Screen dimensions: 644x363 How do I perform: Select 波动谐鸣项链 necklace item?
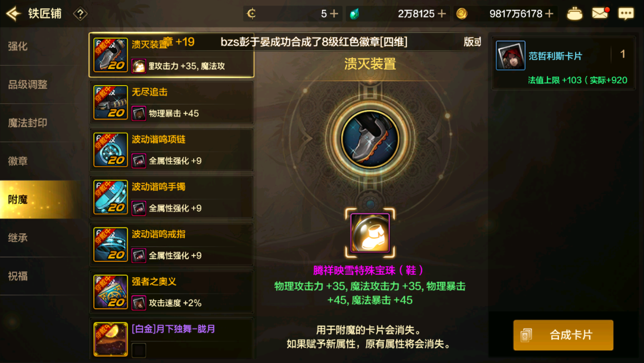pyautogui.click(x=172, y=150)
